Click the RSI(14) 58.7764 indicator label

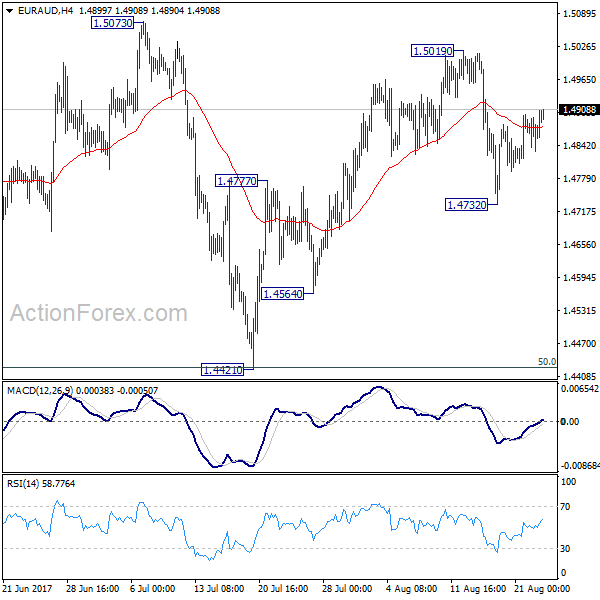tap(41, 484)
